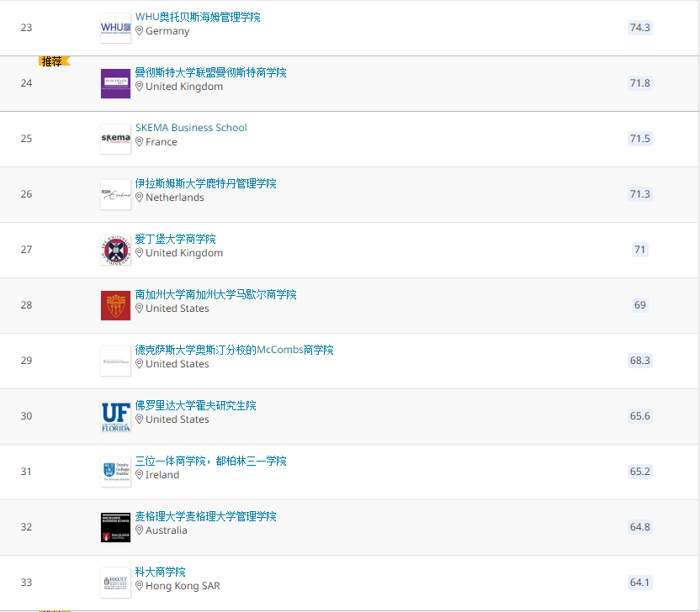Image resolution: width=700 pixels, height=612 pixels.
Task: Click the location pin beside Netherlands
Action: coord(140,198)
